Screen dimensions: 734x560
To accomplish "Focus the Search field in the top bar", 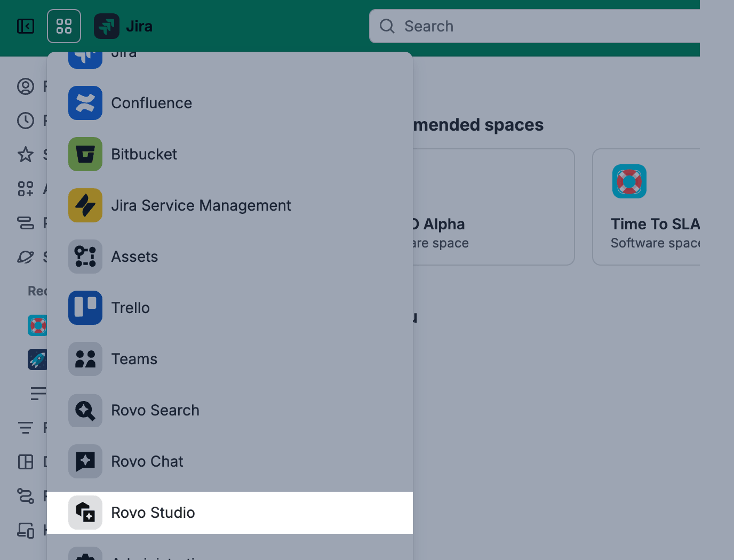I will tap(534, 26).
